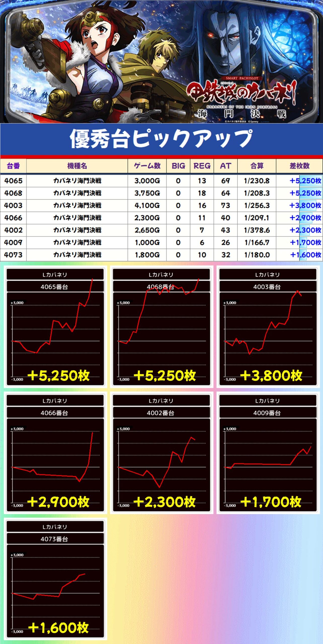Click the BIG column header
Image resolution: width=323 pixels, height=644 pixels.
coord(178,166)
